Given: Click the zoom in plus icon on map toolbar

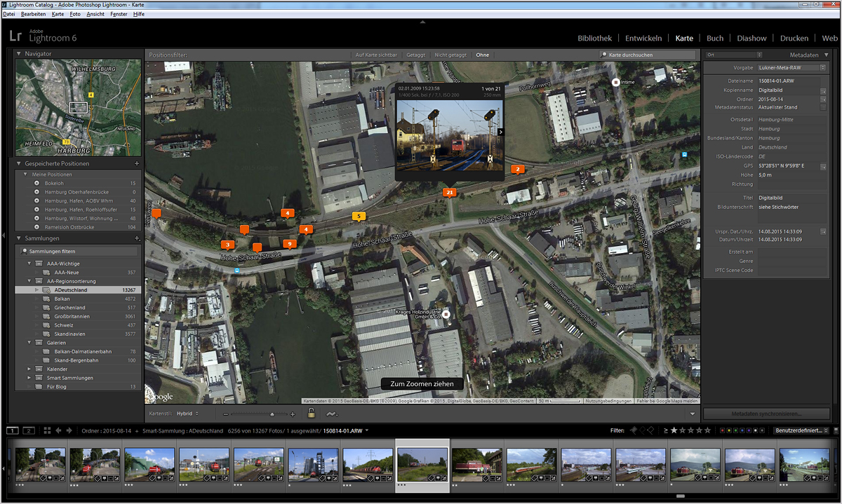Looking at the screenshot, I should tap(293, 414).
